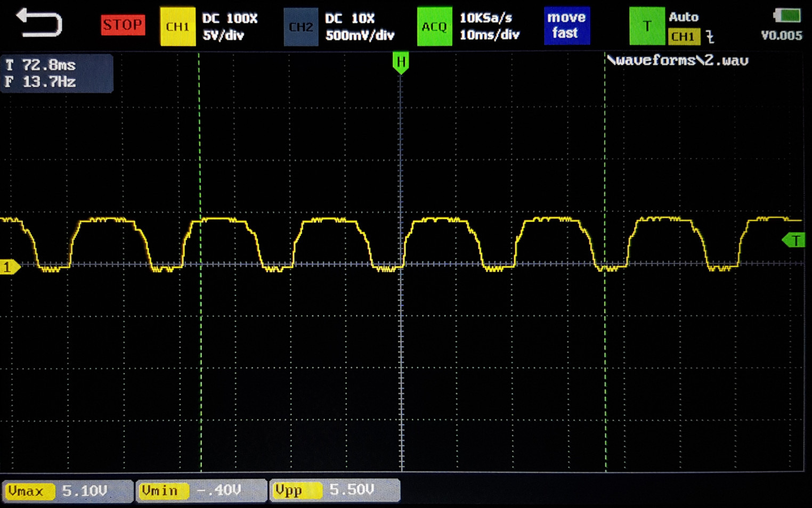Toggle the red STOP acquisition button
This screenshot has height=508, width=812.
(x=123, y=25)
